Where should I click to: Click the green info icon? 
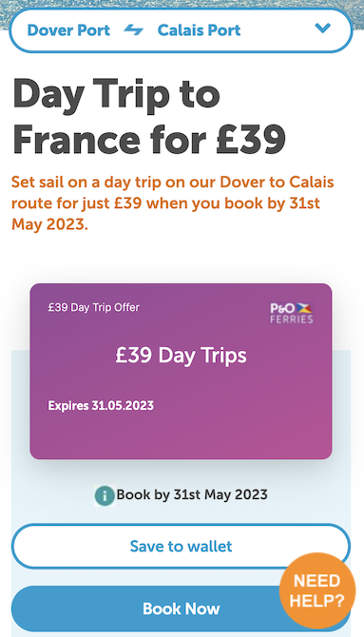point(105,495)
